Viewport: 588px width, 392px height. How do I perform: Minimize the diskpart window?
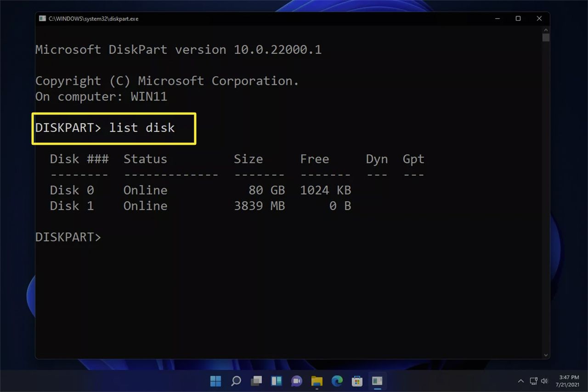498,18
